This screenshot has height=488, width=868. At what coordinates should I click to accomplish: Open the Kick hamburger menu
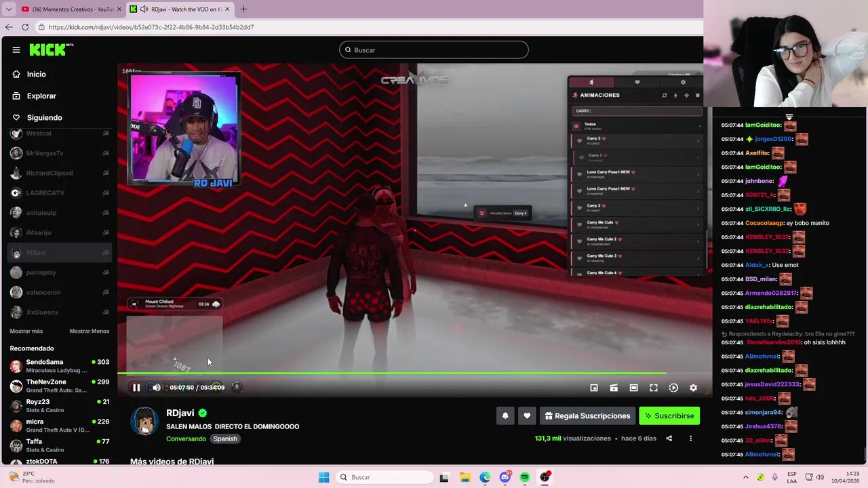pos(16,49)
